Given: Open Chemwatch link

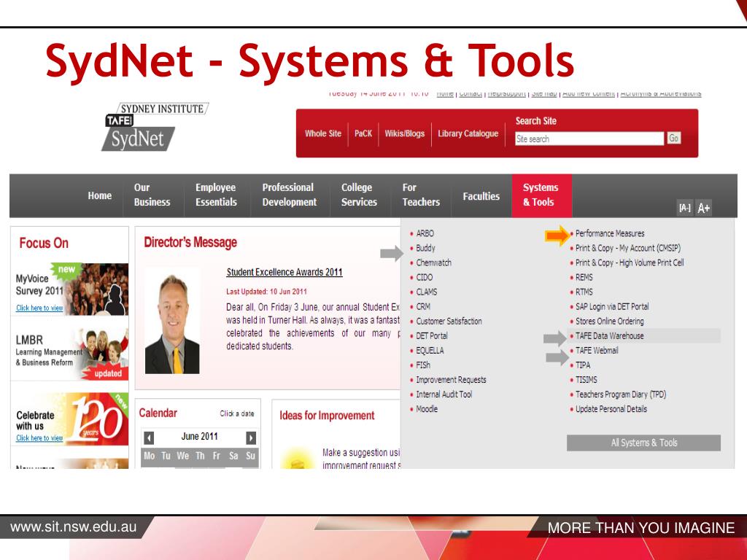Looking at the screenshot, I should click(x=433, y=262).
